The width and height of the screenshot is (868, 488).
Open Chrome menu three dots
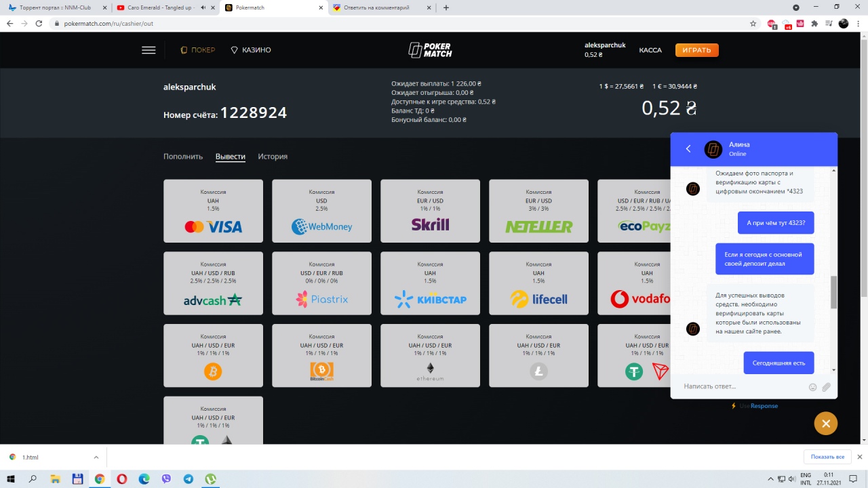(x=859, y=23)
